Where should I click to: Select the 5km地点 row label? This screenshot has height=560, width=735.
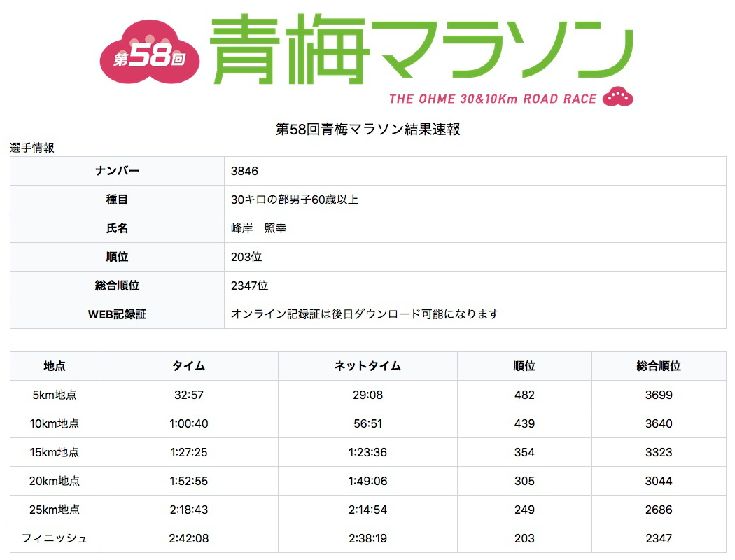click(x=55, y=395)
